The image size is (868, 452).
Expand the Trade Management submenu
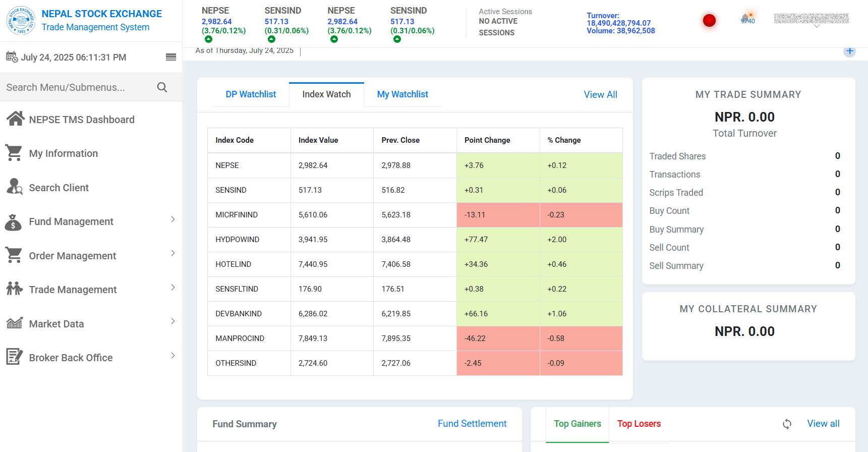tap(173, 288)
